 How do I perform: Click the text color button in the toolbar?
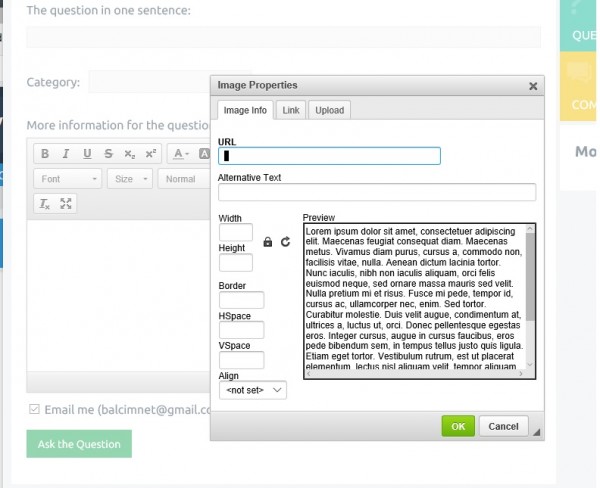click(x=180, y=154)
